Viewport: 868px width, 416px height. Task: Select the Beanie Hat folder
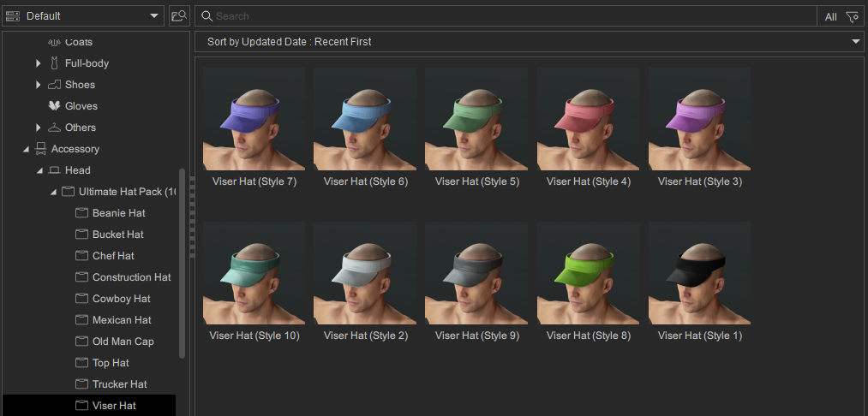pos(119,213)
